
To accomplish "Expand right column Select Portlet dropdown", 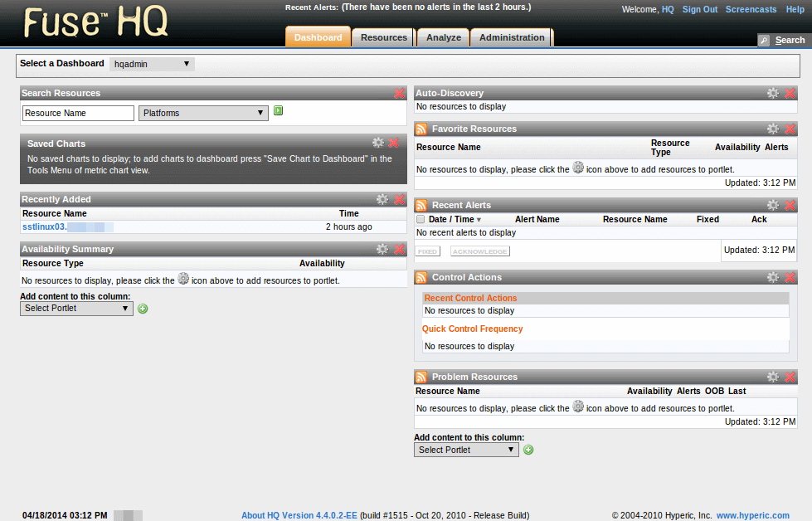I will click(466, 450).
